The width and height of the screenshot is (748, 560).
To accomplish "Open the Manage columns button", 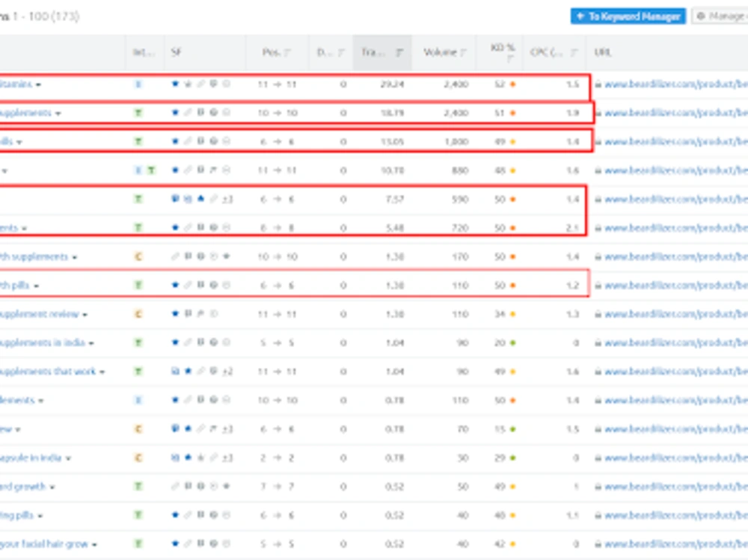I will click(720, 16).
